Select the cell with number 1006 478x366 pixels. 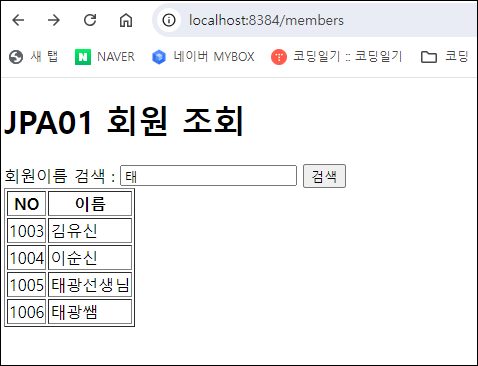[27, 312]
